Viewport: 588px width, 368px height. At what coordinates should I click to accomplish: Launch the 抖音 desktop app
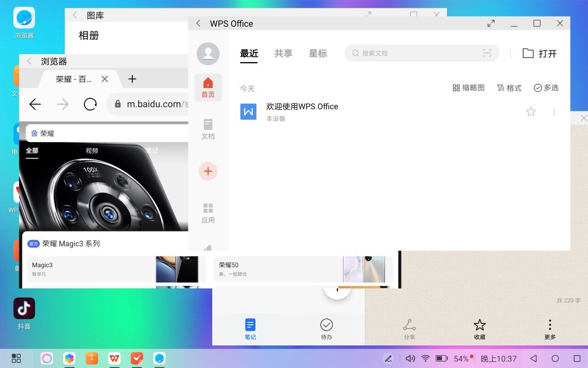(24, 313)
